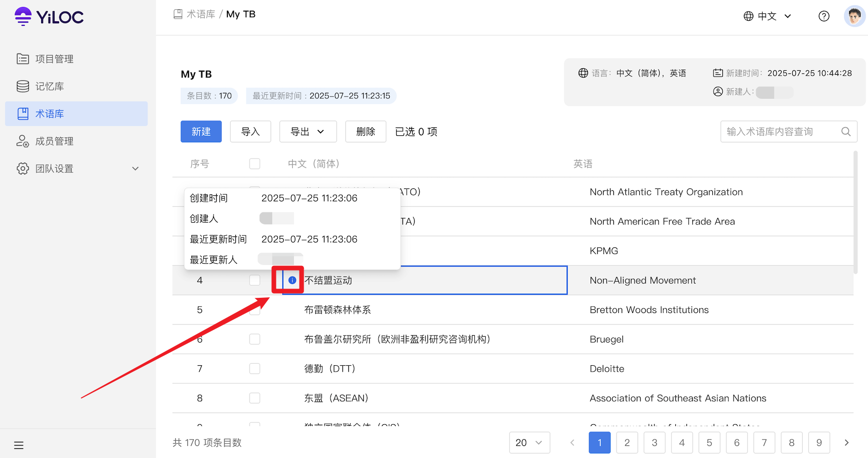Screen dimensions: 868x458
Task: Click the 中文（简体）column header
Action: [x=314, y=164]
